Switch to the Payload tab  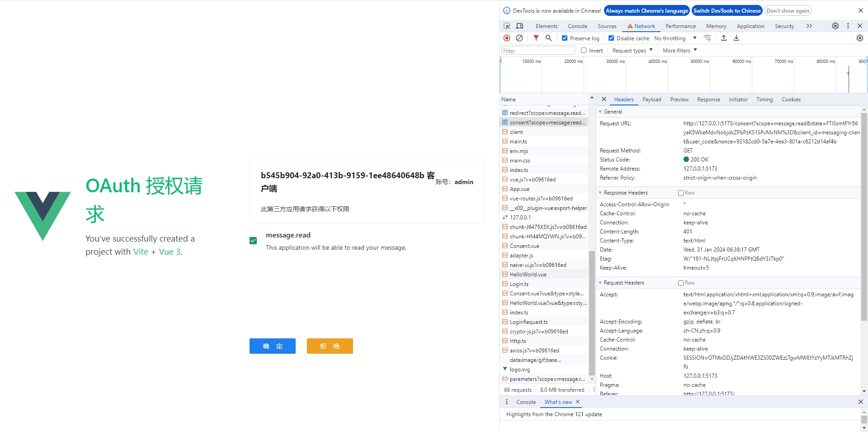pos(651,100)
